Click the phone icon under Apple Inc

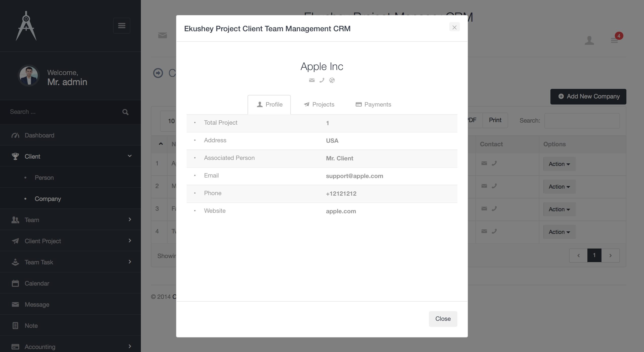pos(322,80)
